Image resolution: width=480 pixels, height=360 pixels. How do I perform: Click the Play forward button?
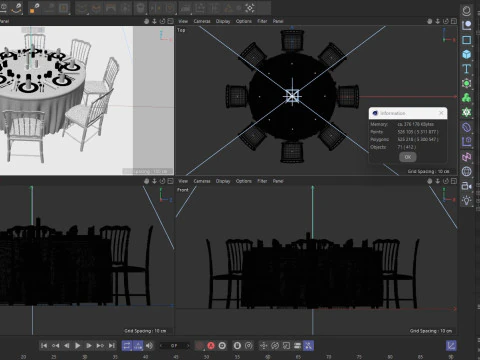click(x=78, y=346)
